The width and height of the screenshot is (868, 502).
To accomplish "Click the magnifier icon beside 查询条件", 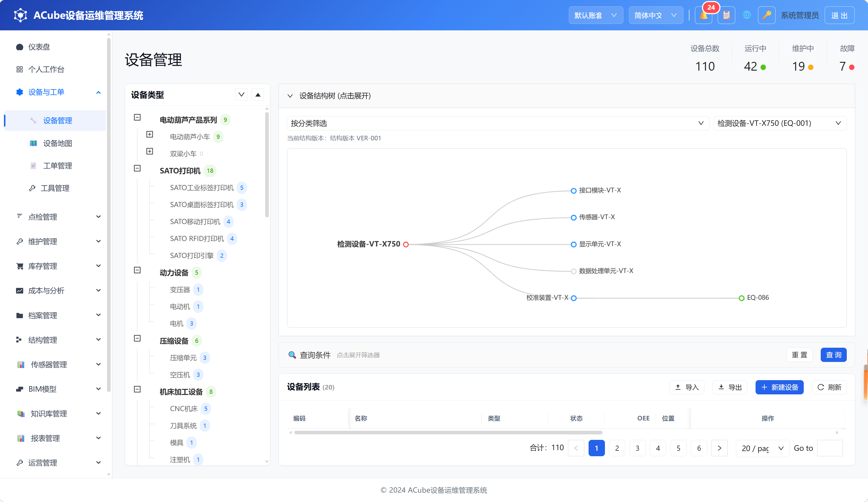I will tap(292, 355).
